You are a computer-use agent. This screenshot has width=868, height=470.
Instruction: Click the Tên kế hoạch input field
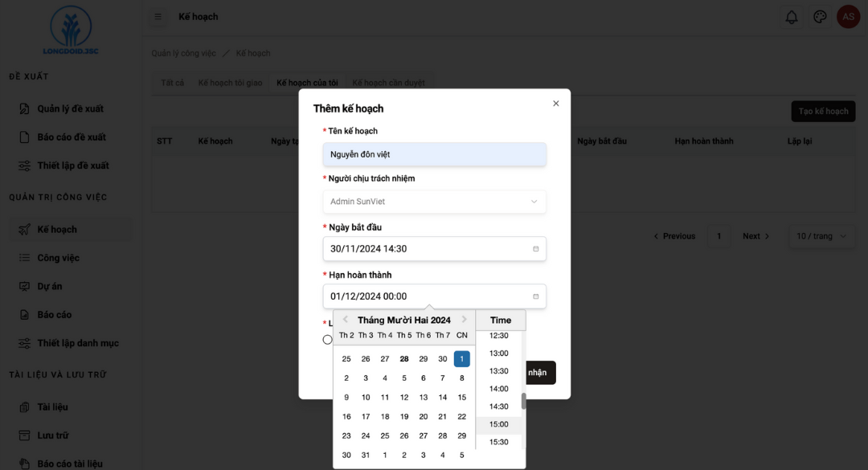pyautogui.click(x=434, y=154)
